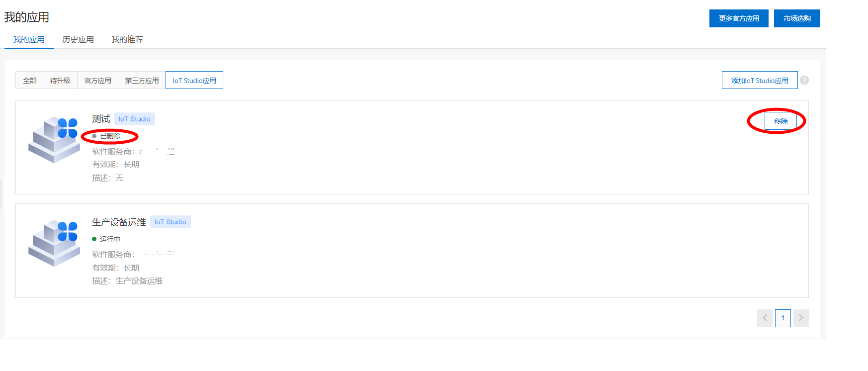Click the 更多官方应用 button
The width and height of the screenshot is (868, 371).
(739, 18)
